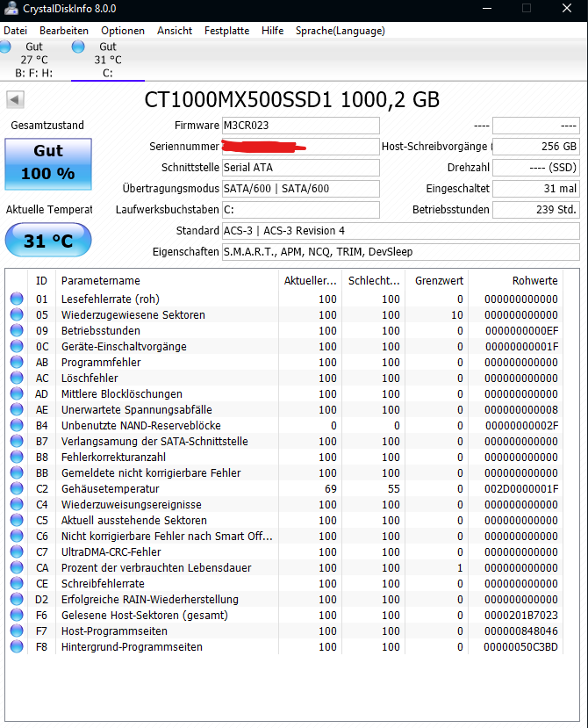Open the Datei menu
Image resolution: width=588 pixels, height=728 pixels.
[15, 31]
